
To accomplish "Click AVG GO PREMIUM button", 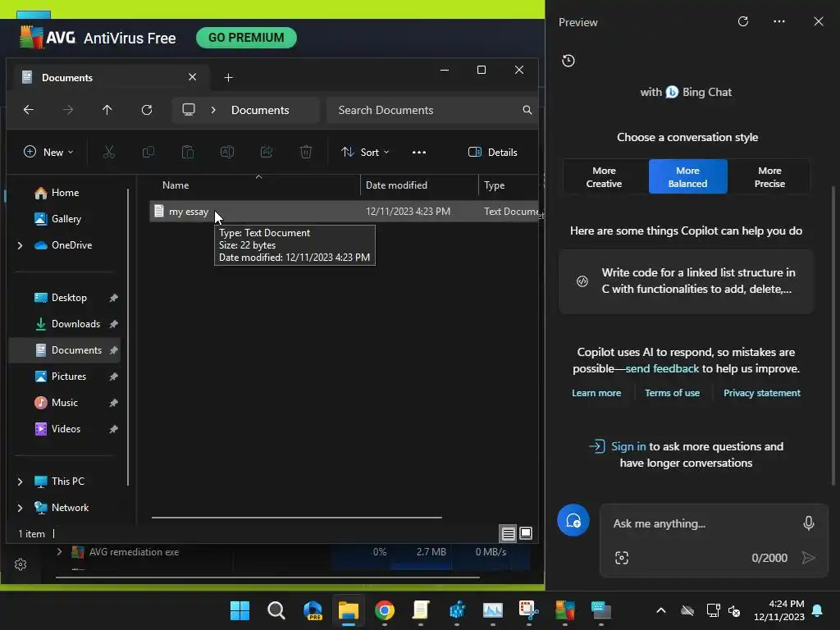I will coord(246,38).
